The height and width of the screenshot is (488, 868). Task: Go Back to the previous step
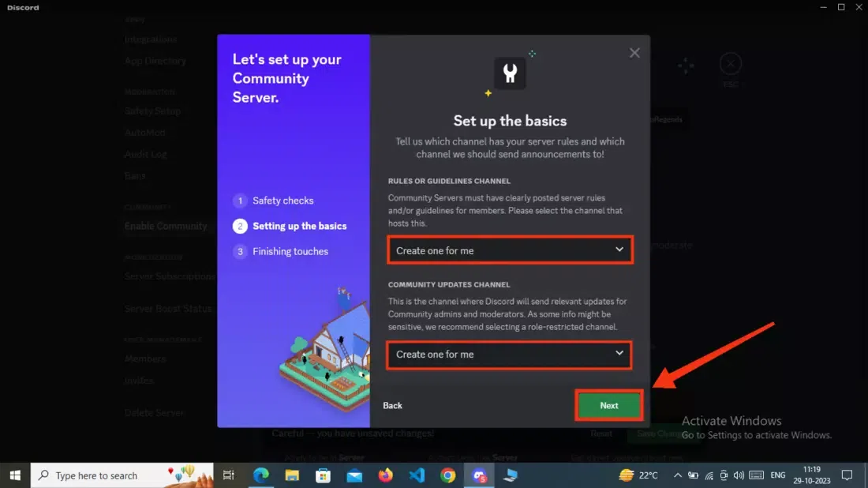pos(392,405)
